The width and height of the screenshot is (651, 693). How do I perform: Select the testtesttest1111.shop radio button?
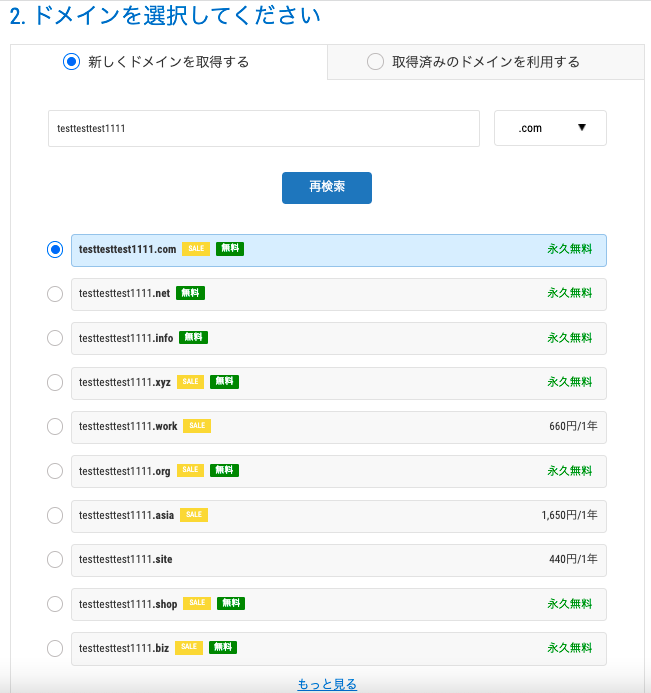pos(55,604)
